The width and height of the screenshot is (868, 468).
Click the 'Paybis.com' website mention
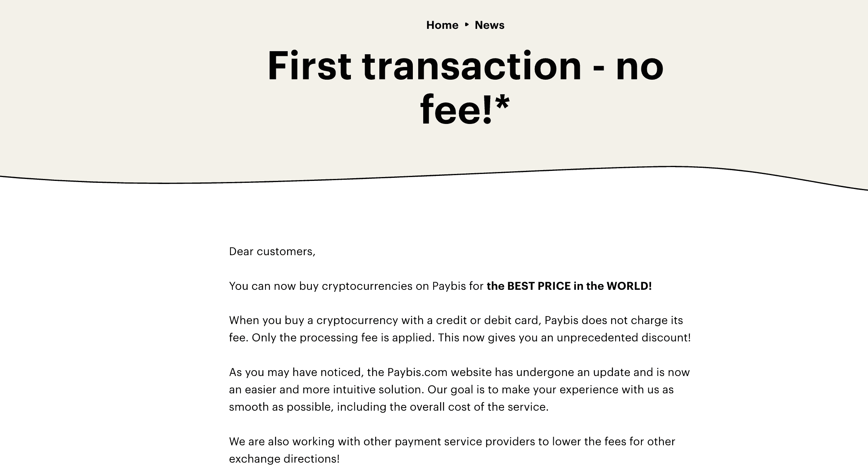417,373
